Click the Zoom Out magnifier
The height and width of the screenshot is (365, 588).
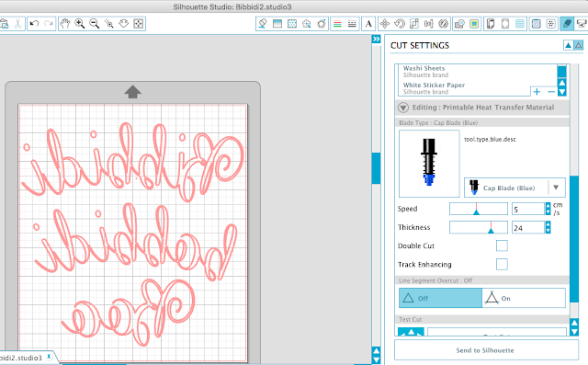pyautogui.click(x=94, y=24)
